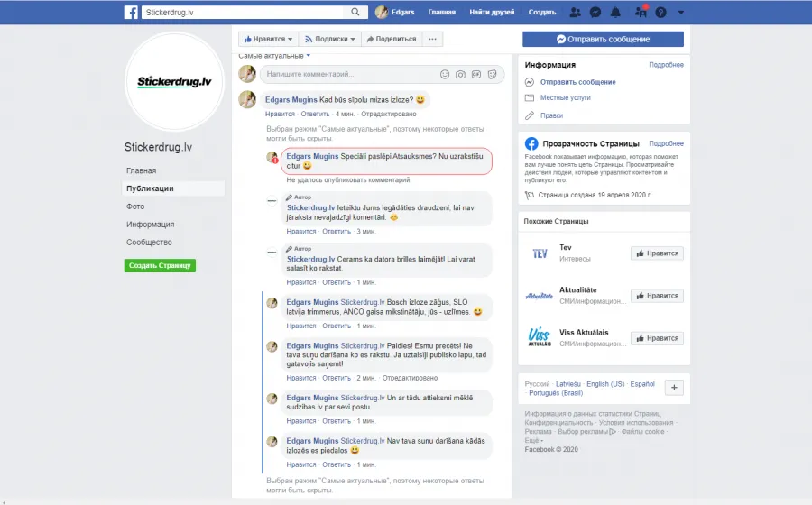Add a GIF to the comment

pyautogui.click(x=475, y=74)
